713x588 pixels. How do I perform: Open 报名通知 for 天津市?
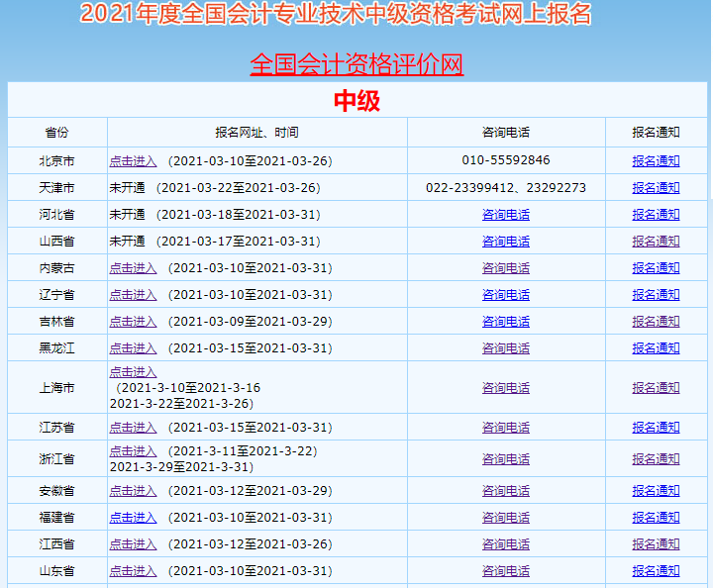656,188
